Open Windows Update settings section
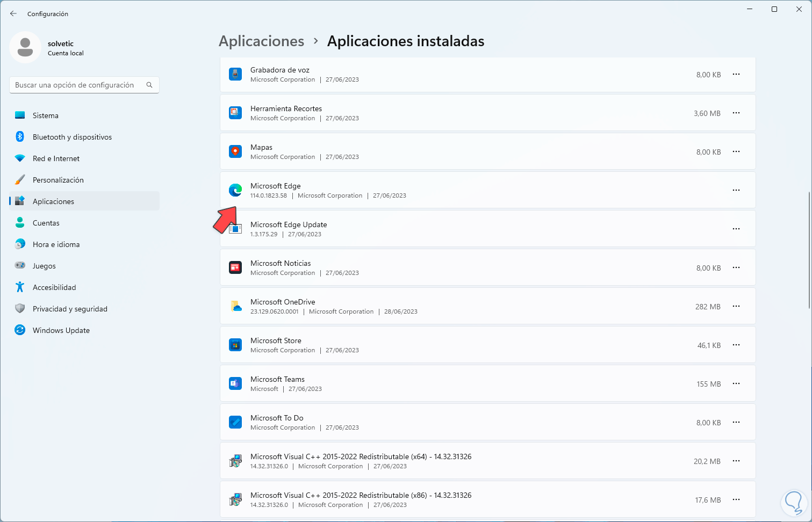The image size is (812, 522). [x=61, y=330]
